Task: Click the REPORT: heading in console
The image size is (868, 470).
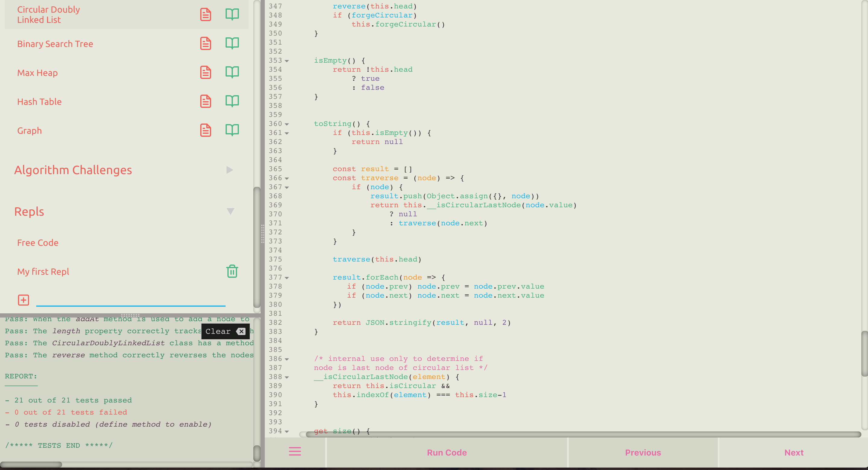Action: tap(21, 376)
